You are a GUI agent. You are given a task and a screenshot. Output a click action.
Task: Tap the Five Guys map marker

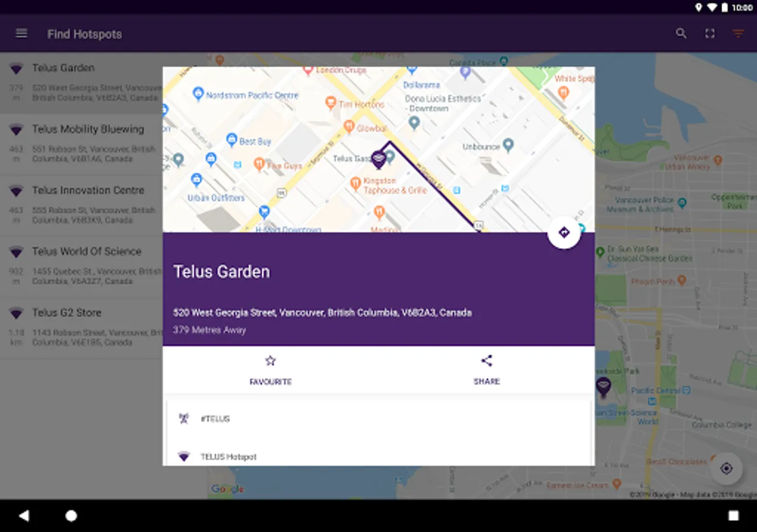[x=259, y=164]
